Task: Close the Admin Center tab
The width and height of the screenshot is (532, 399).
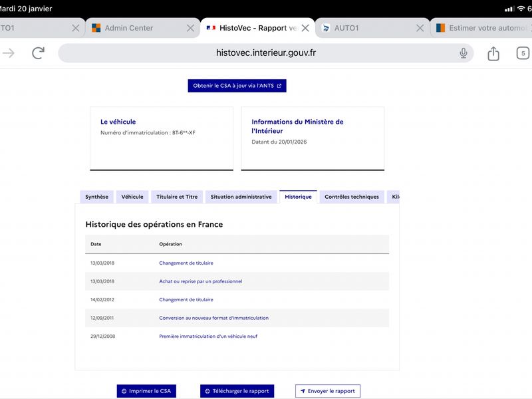Action: [190, 28]
